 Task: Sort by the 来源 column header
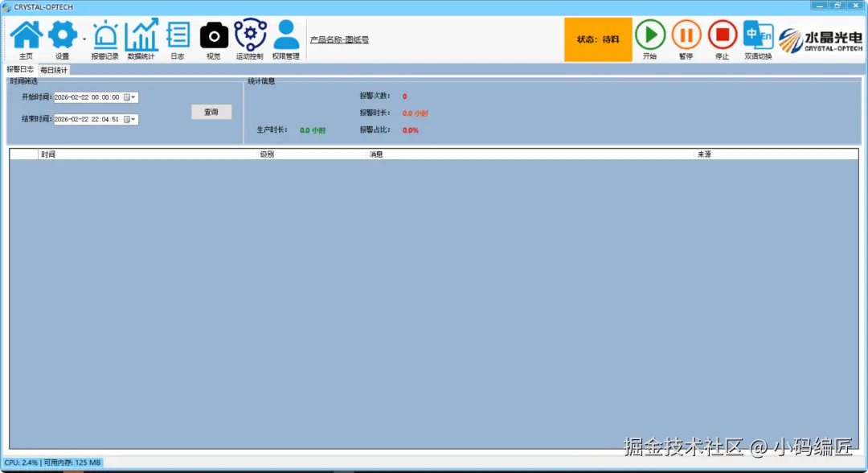click(x=776, y=154)
